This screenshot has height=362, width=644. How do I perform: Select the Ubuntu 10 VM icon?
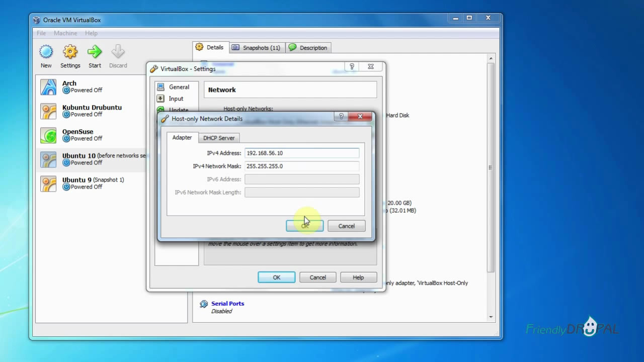(x=49, y=159)
